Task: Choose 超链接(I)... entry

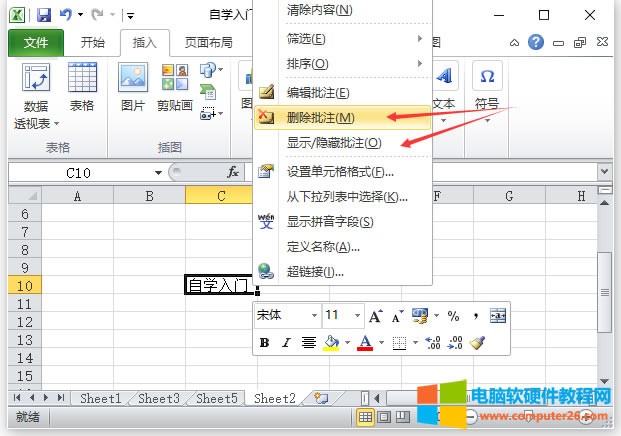Action: 342,272
